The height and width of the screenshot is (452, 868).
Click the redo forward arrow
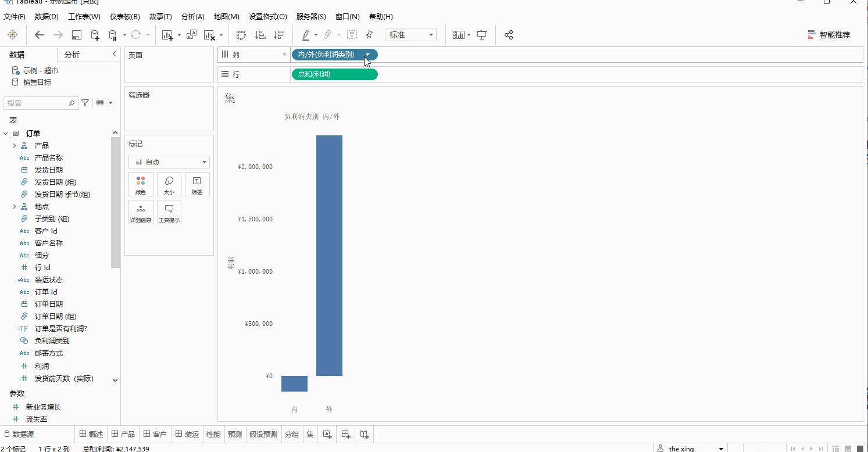click(58, 35)
